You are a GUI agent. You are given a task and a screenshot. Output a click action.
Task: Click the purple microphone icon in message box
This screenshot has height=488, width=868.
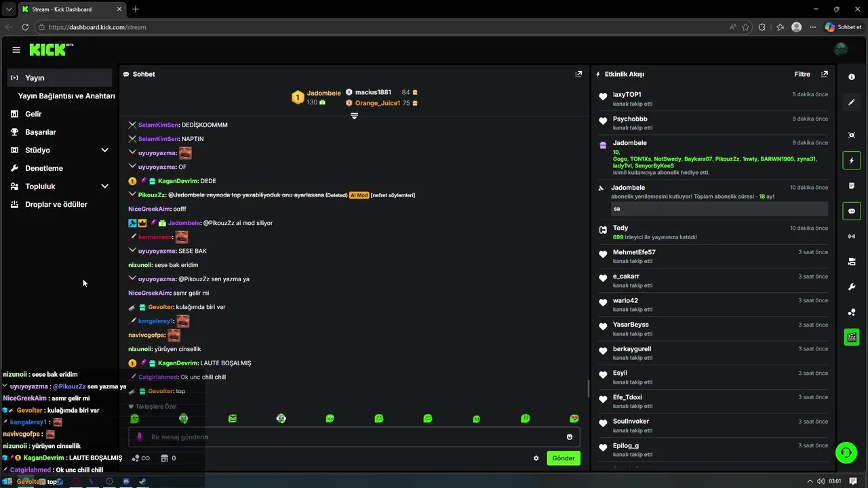140,437
